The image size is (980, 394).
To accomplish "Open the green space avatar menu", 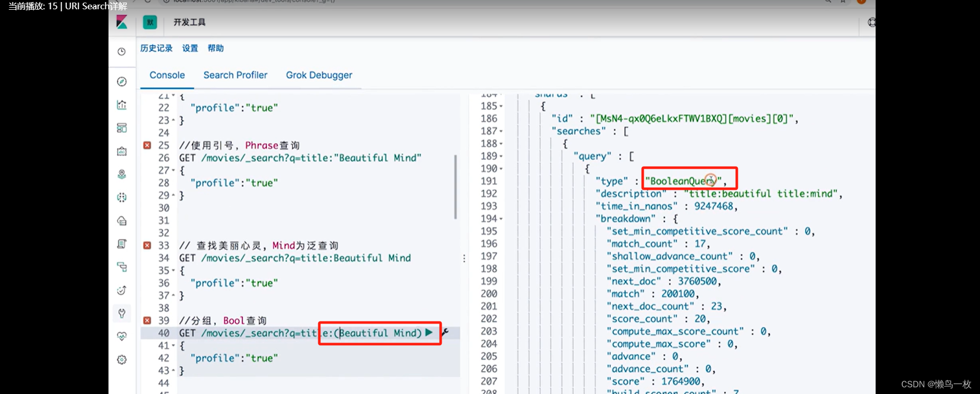I will (x=150, y=22).
